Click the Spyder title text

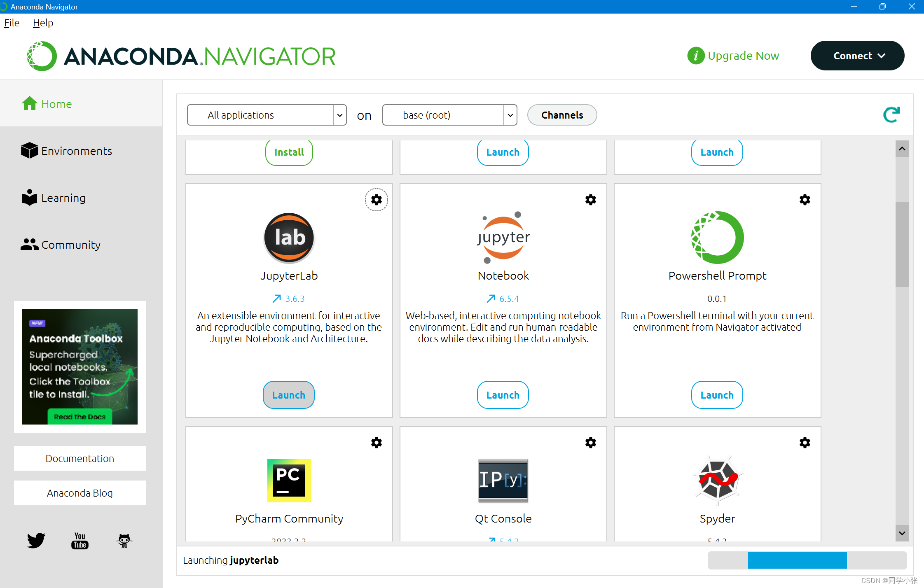click(x=718, y=518)
